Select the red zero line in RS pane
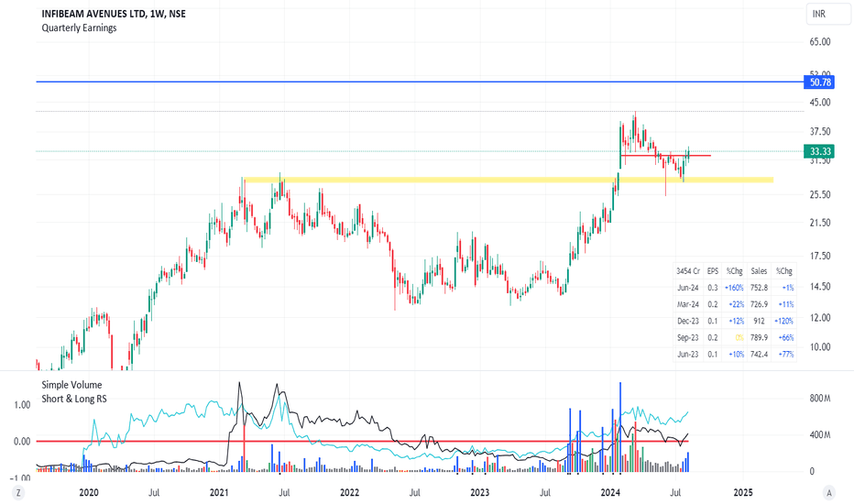854x504 pixels. [x=362, y=442]
